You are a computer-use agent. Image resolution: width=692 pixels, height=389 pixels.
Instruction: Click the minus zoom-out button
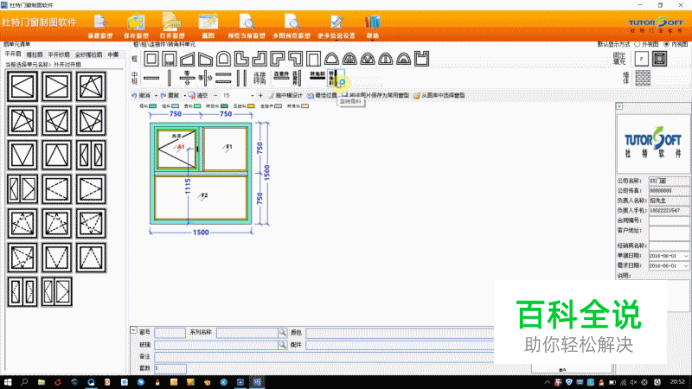[215, 95]
